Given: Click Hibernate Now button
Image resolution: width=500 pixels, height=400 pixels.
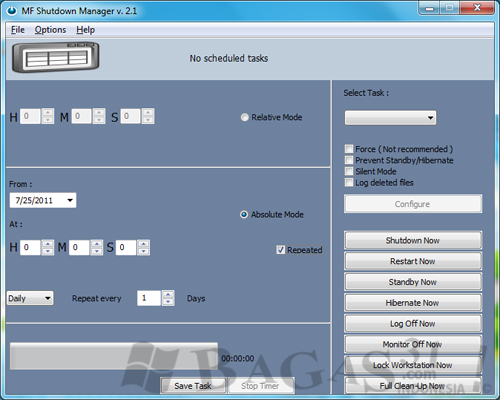Looking at the screenshot, I should pyautogui.click(x=413, y=303).
